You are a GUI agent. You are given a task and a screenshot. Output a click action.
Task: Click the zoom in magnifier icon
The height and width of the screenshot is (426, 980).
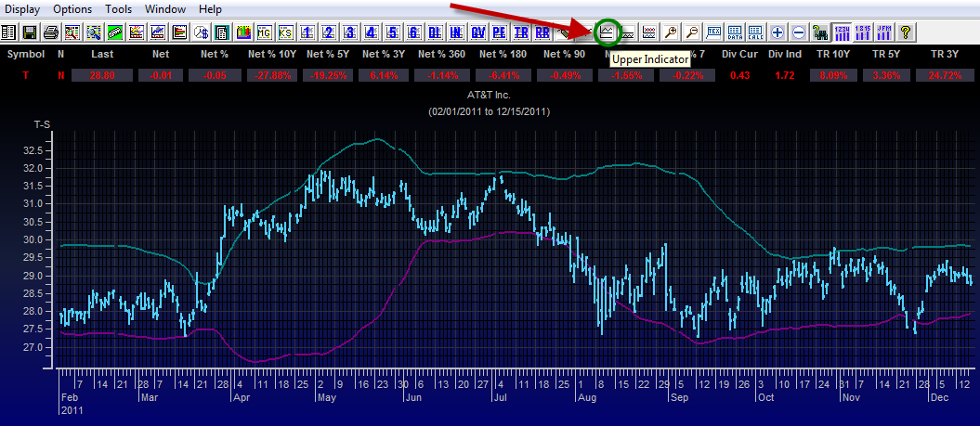point(671,32)
